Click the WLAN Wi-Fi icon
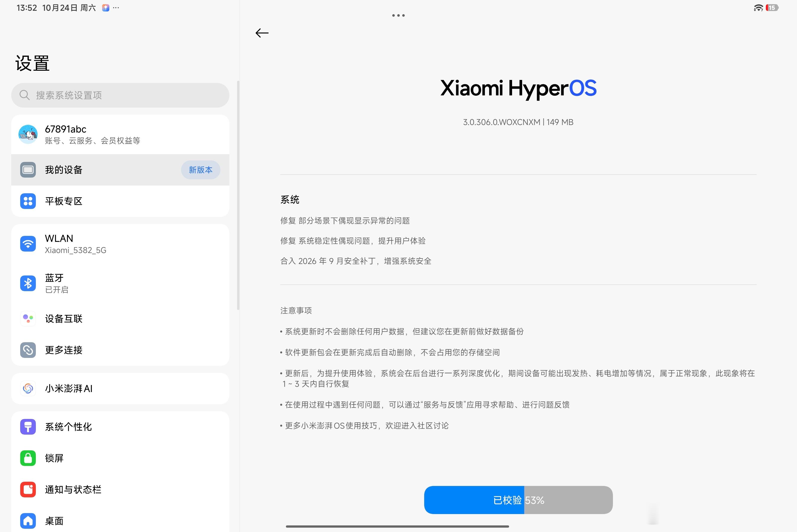Screen dimensions: 797x532 [28, 244]
